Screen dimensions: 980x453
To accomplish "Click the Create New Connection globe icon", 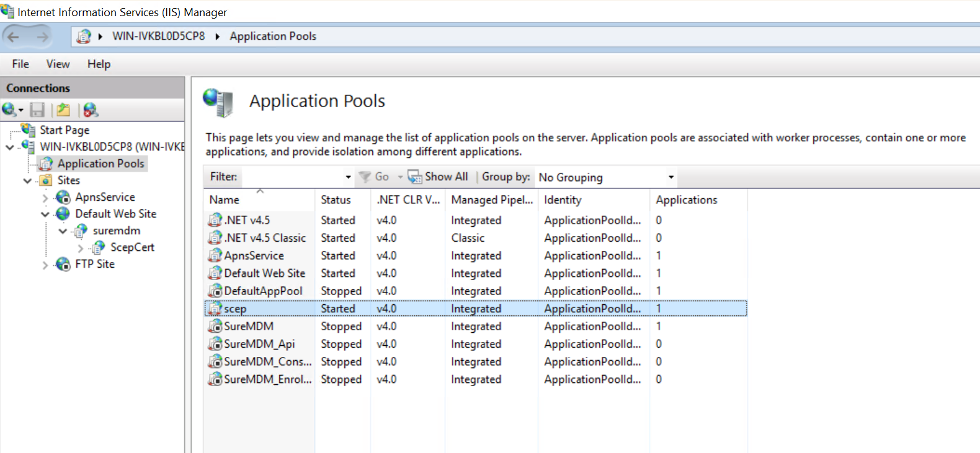I will point(9,110).
